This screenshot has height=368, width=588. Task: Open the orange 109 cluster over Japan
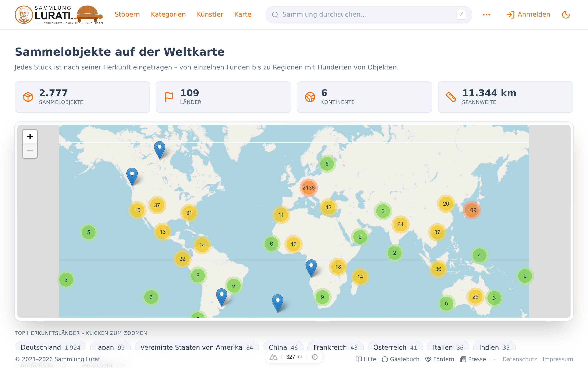coord(472,210)
